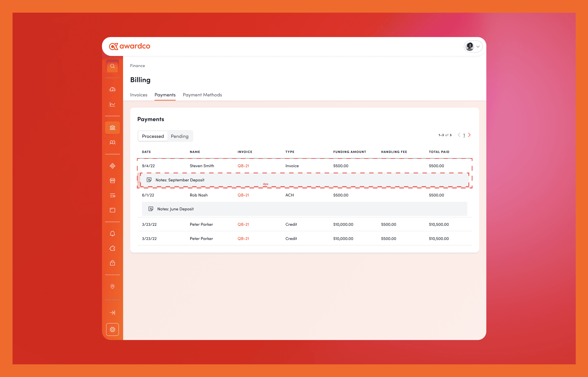Click the 1-3 of 3 pagination count
This screenshot has height=377, width=588.
[445, 135]
